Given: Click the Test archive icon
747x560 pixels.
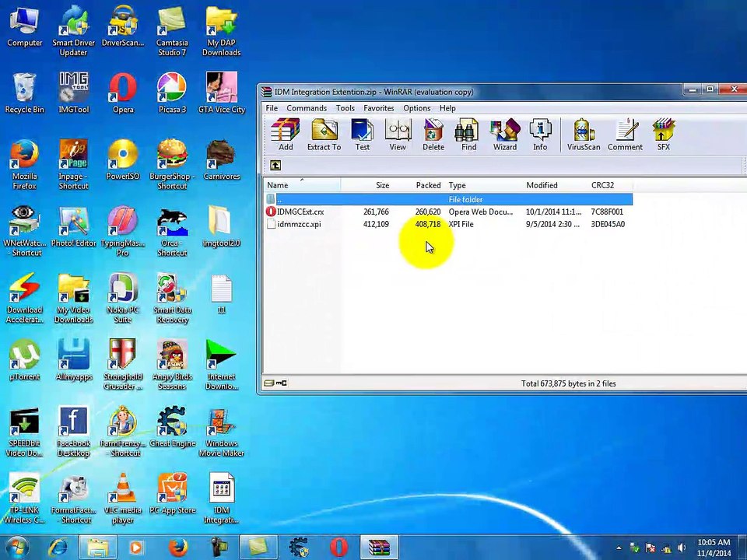Looking at the screenshot, I should point(363,134).
